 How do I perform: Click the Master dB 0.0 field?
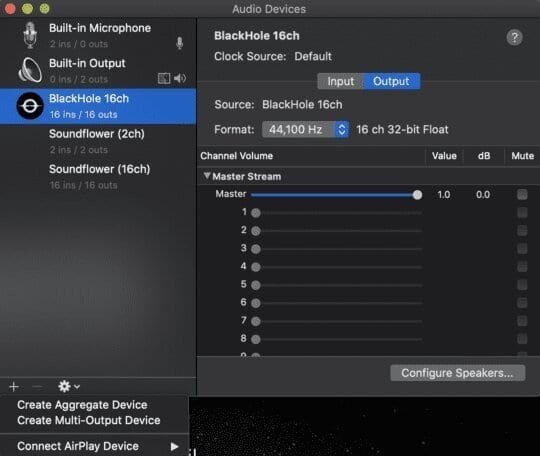tap(483, 195)
